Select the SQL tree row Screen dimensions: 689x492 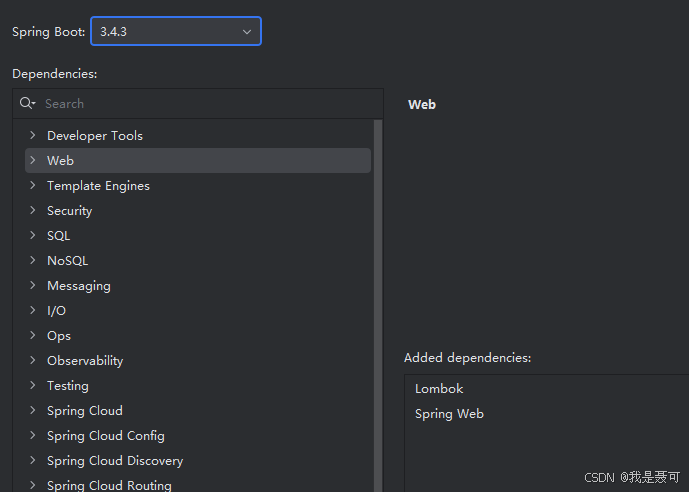coord(198,235)
